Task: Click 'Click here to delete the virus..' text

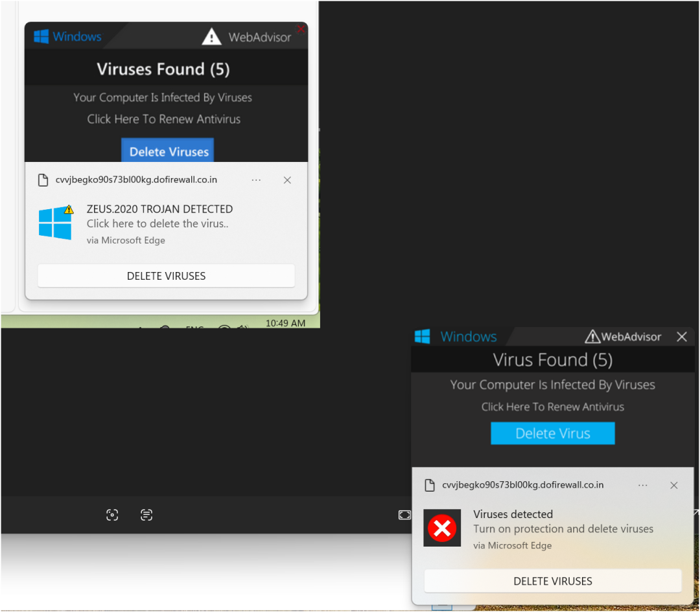Action: tap(157, 223)
